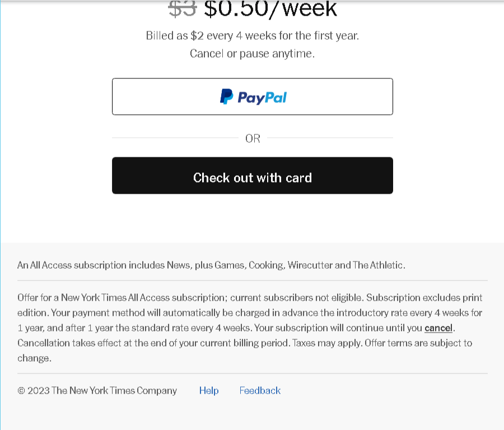The width and height of the screenshot is (504, 430).
Task: Click the 'Cancel or pause anytime.' text
Action: pyautogui.click(x=253, y=54)
